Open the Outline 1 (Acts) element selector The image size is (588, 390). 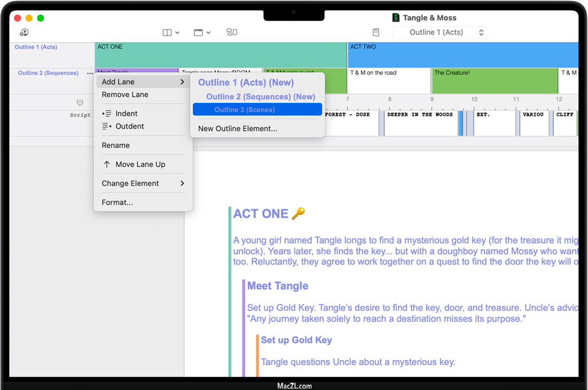pos(440,33)
